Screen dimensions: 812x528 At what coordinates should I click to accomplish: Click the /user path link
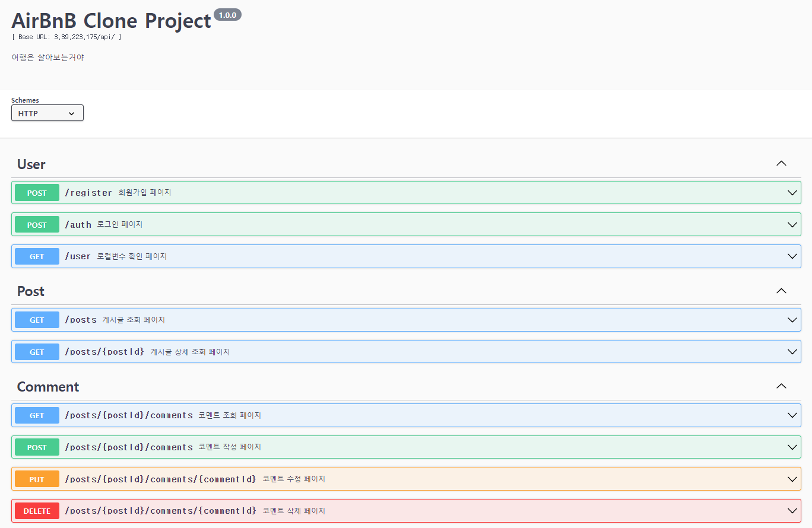pyautogui.click(x=78, y=256)
